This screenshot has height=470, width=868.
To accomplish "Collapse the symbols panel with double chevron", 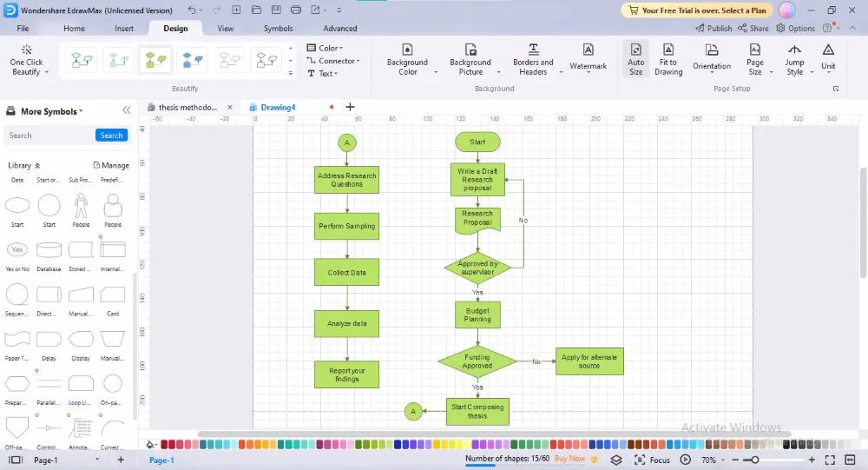I will tap(127, 110).
